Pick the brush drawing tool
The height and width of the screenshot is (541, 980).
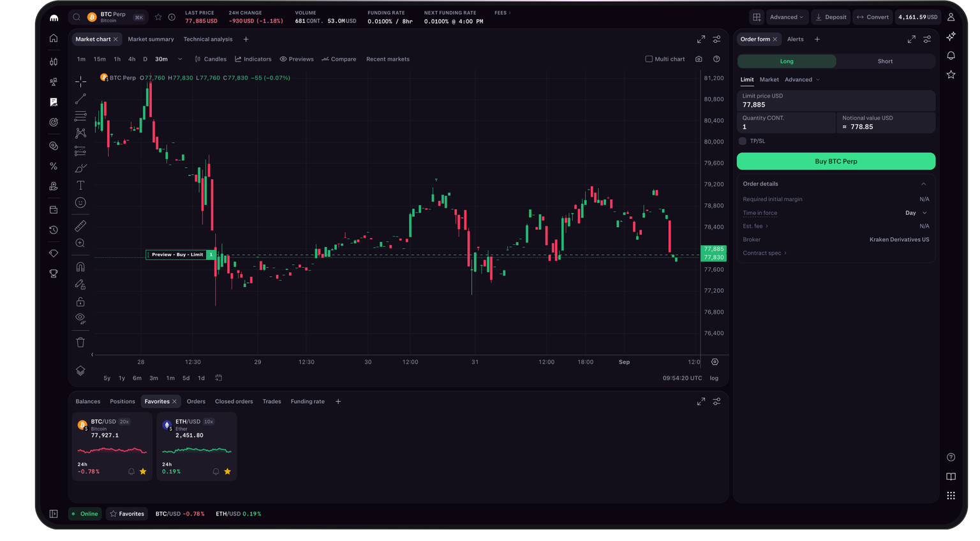[x=80, y=168]
